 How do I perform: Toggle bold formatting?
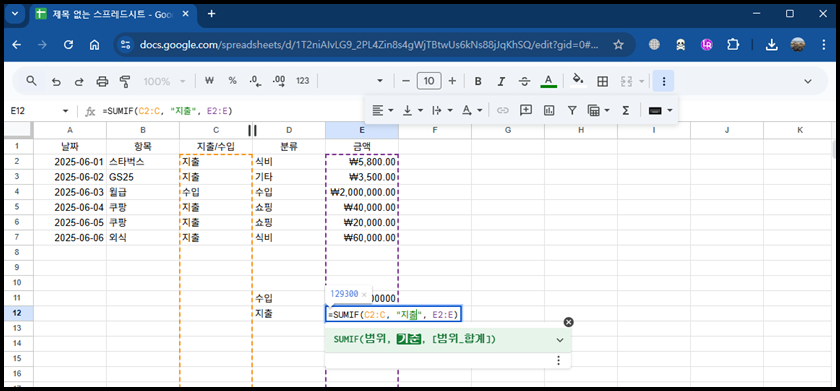click(478, 81)
